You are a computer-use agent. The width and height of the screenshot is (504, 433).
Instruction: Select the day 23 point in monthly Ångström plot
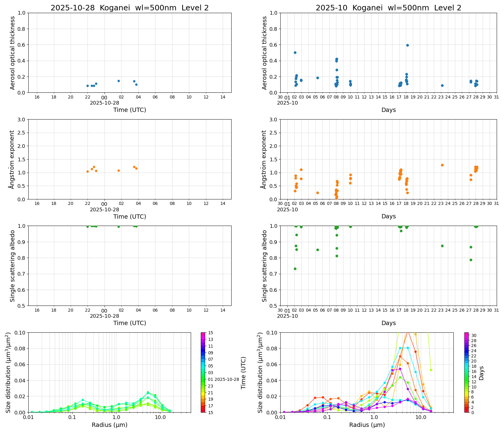point(442,165)
